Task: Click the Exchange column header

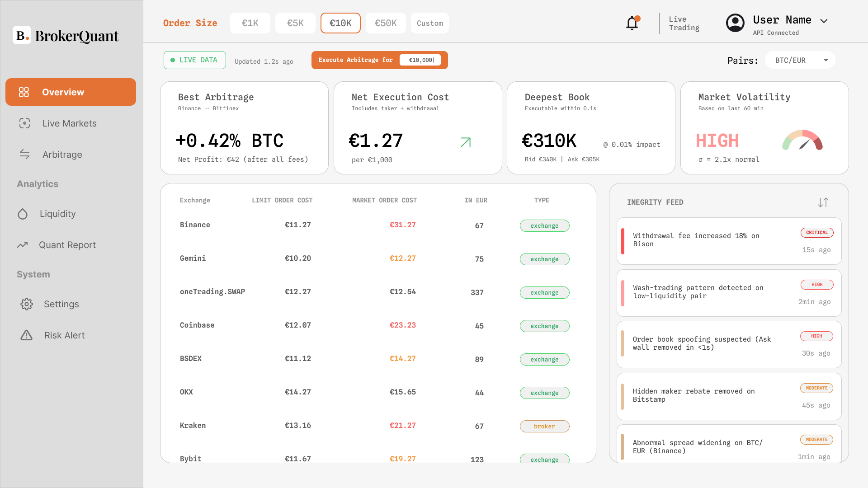Action: pyautogui.click(x=195, y=200)
